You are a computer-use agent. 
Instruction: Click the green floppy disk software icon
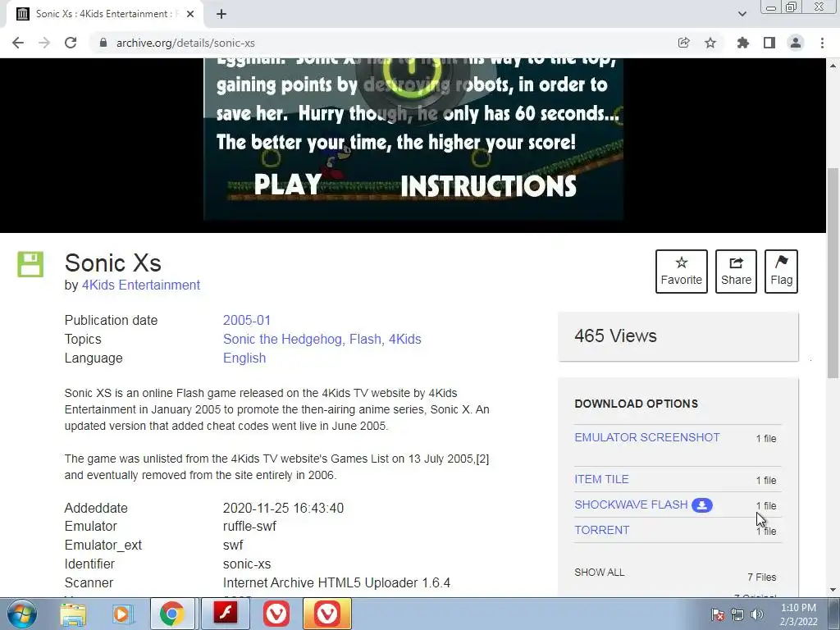click(30, 264)
